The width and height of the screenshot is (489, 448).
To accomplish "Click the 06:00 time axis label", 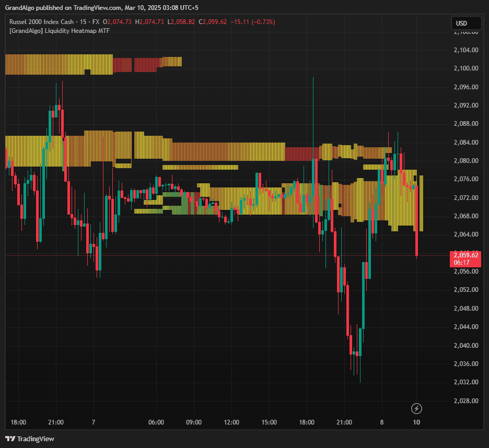I will coord(156,422).
